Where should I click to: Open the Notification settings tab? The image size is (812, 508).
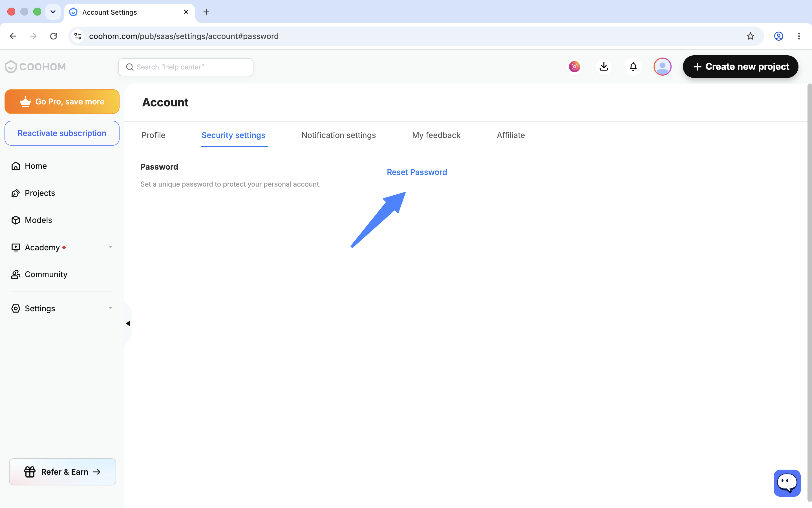click(x=339, y=135)
